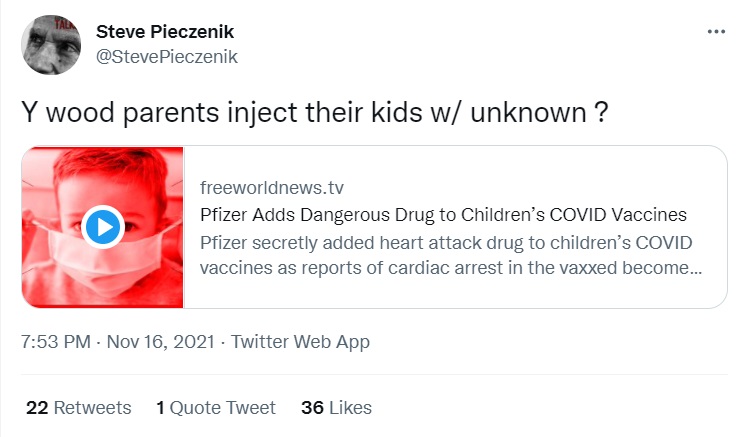
Task: Open the three-dot More options menu
Action: coord(715,32)
